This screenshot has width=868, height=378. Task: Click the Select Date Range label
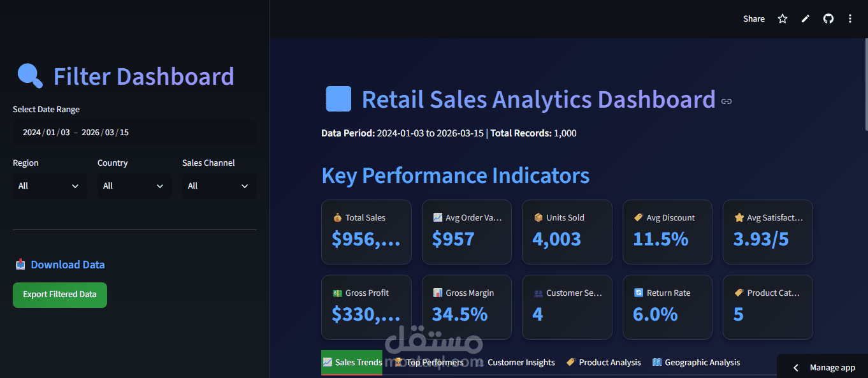point(46,110)
